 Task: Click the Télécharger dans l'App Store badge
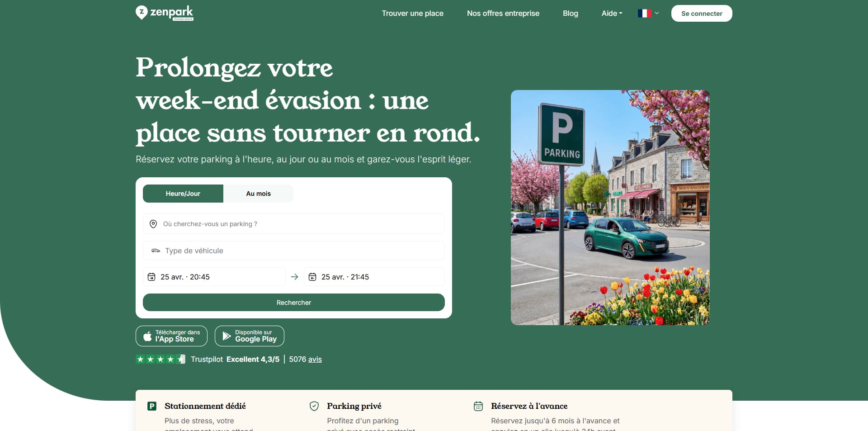171,336
